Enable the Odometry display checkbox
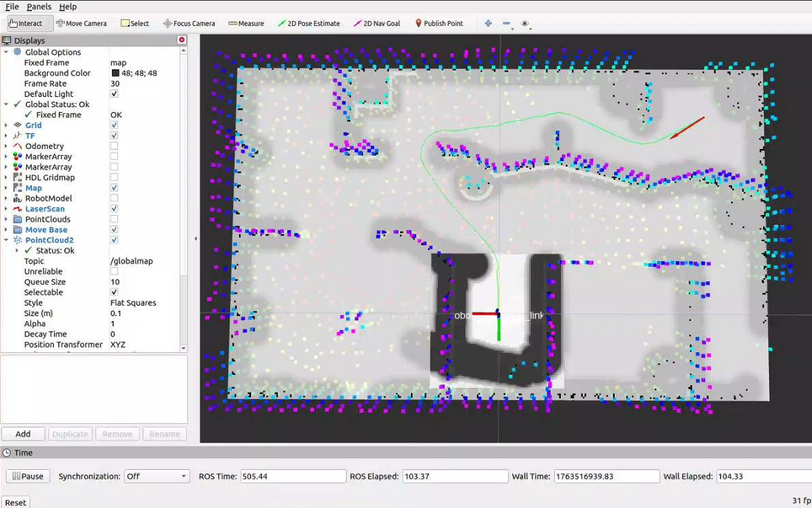Viewport: 812px width, 508px height. pyautogui.click(x=114, y=146)
